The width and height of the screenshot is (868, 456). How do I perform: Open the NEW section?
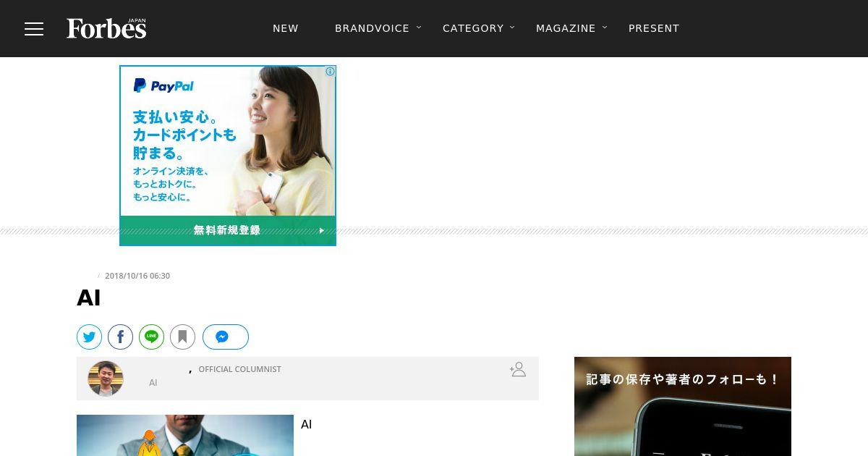pyautogui.click(x=286, y=28)
